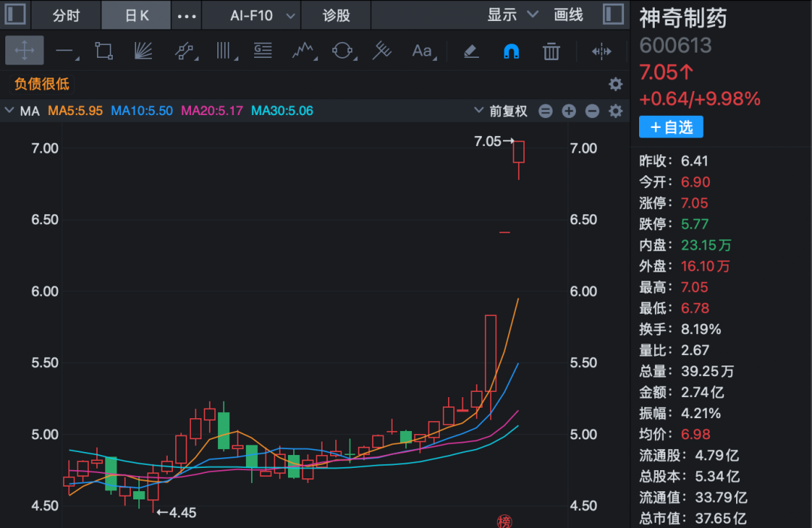Click 流通值 value 33.79亿
This screenshot has height=528, width=812.
point(721,497)
